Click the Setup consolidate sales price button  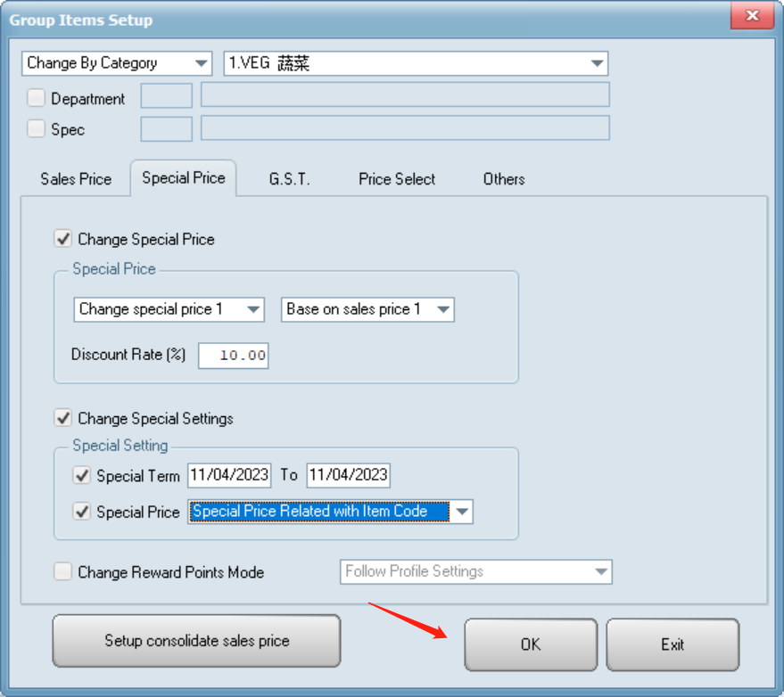point(196,641)
